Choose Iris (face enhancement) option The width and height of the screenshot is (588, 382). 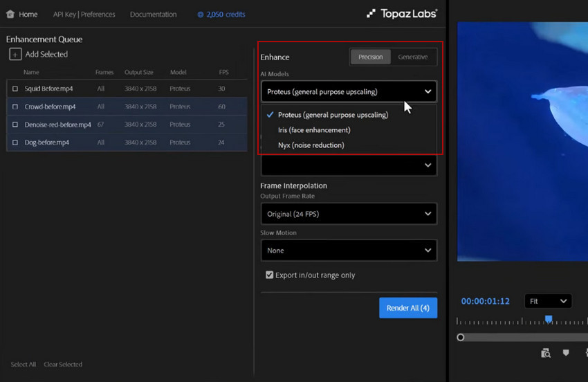point(349,130)
